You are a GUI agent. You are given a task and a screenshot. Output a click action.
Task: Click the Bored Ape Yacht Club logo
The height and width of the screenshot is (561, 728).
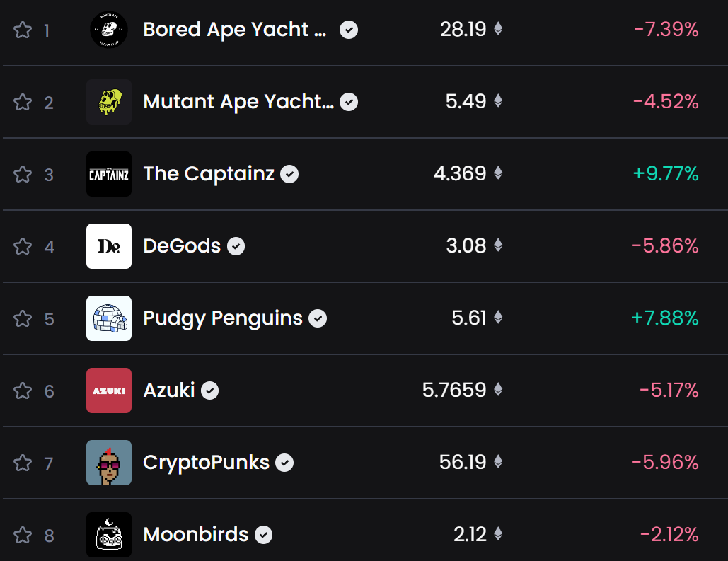(109, 30)
